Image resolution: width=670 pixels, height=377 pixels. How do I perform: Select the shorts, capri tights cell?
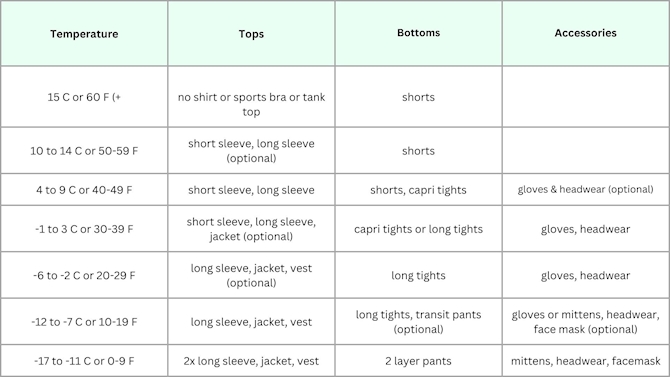(x=418, y=189)
